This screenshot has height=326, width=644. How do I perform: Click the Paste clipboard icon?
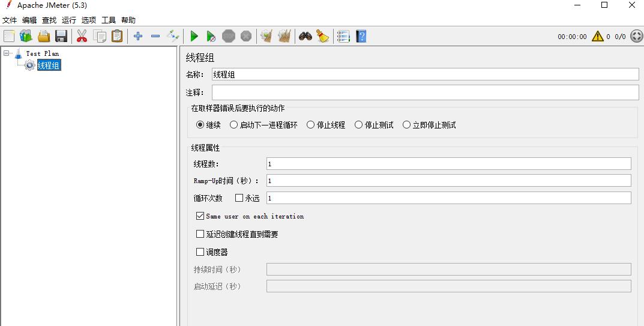tap(117, 36)
